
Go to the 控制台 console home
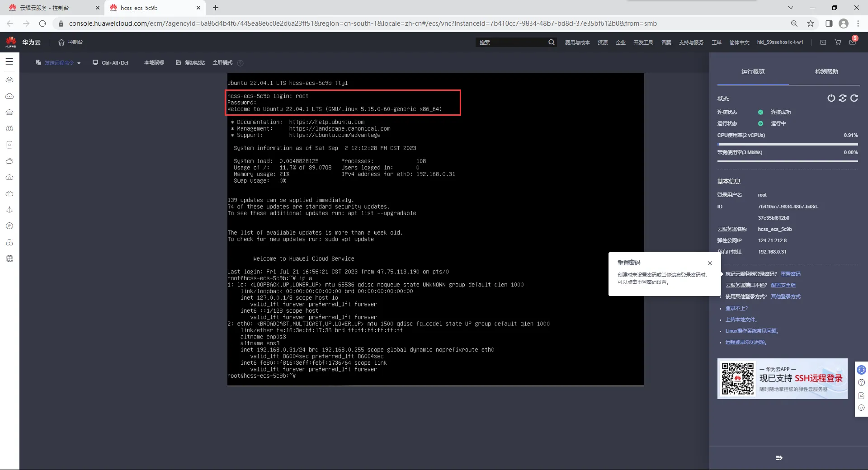click(71, 42)
